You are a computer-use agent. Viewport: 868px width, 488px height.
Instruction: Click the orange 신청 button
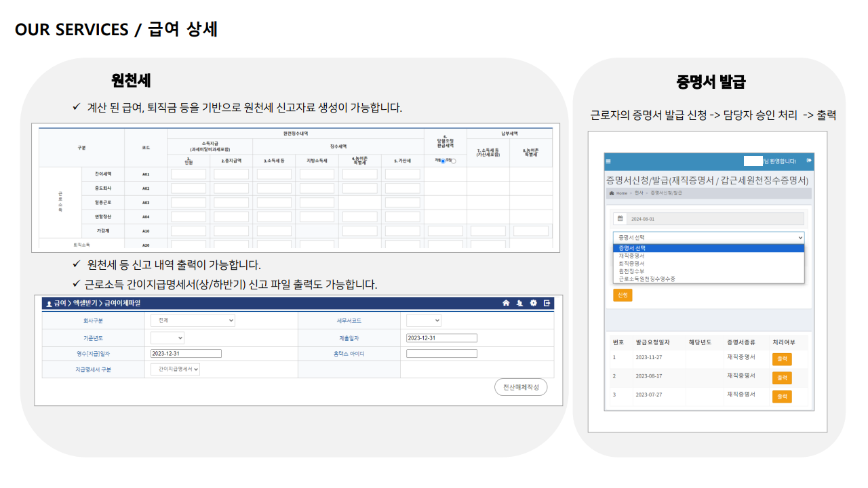[623, 295]
